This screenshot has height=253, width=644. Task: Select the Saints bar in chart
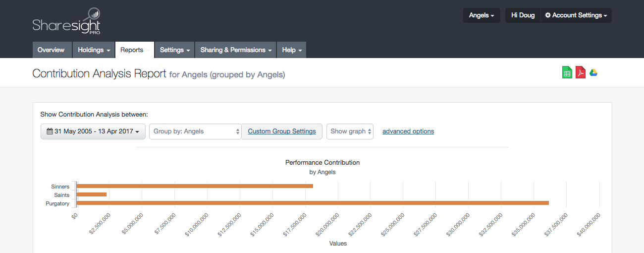(91, 194)
